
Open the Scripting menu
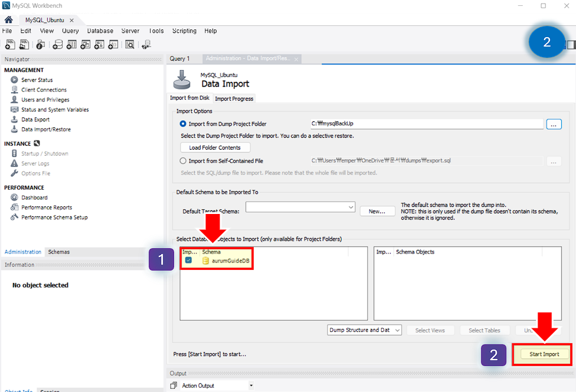[184, 31]
